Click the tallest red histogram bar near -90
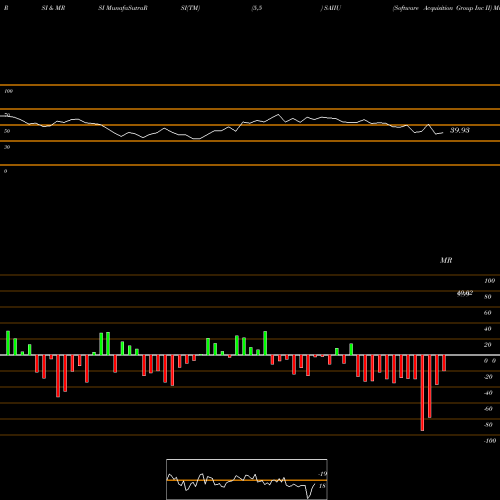500x500 pixels. pos(422,393)
